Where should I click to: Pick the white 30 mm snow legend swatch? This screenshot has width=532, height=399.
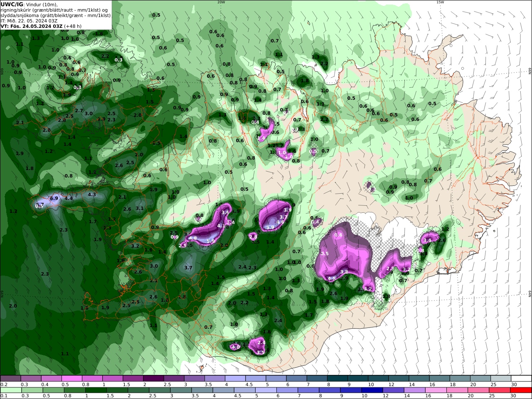pyautogui.click(x=521, y=379)
